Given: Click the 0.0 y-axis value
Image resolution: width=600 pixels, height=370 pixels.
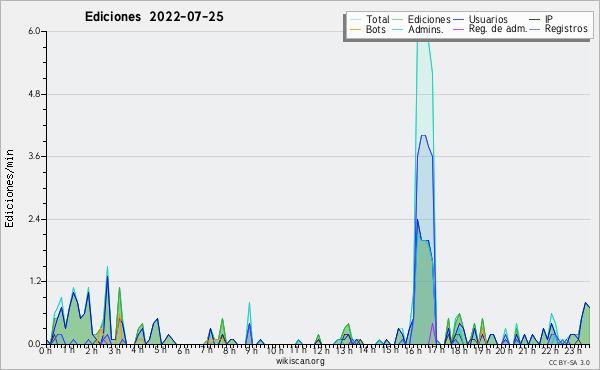Looking at the screenshot, I should pyautogui.click(x=34, y=344).
